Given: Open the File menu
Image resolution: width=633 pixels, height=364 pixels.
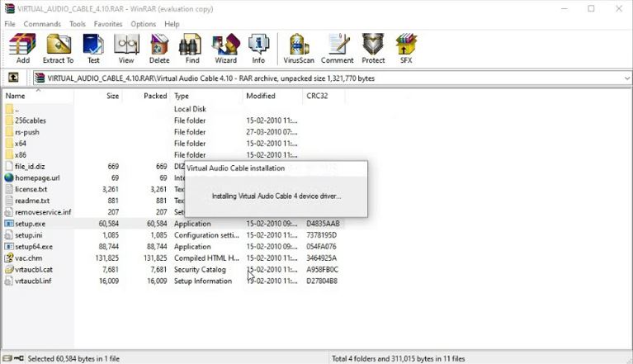Looking at the screenshot, I should coord(10,24).
